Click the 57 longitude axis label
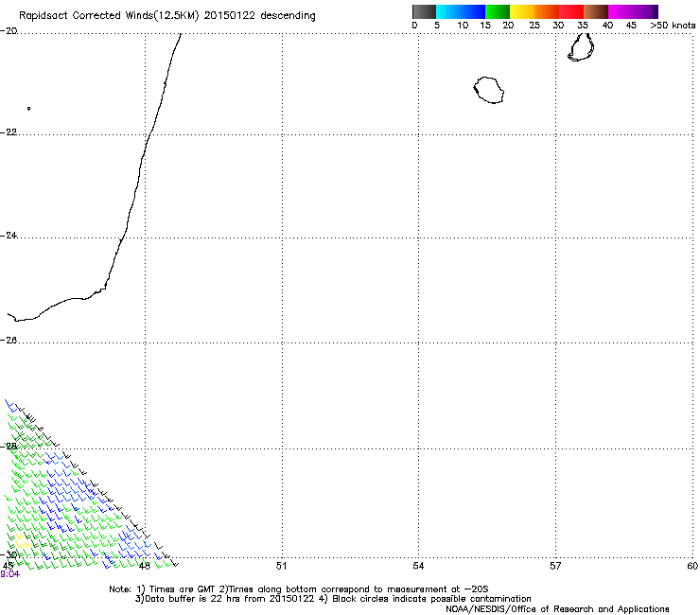The width and height of the screenshot is (700, 615). 555,566
